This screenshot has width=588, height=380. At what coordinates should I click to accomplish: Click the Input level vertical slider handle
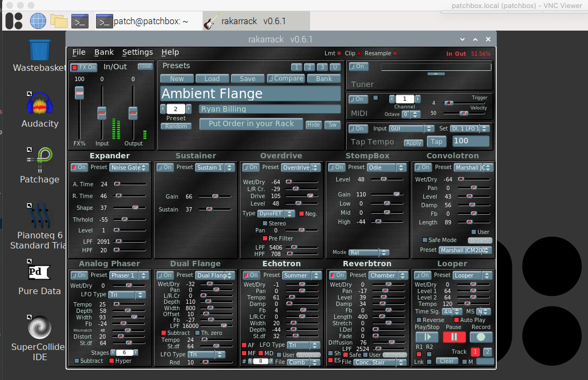coord(102,113)
